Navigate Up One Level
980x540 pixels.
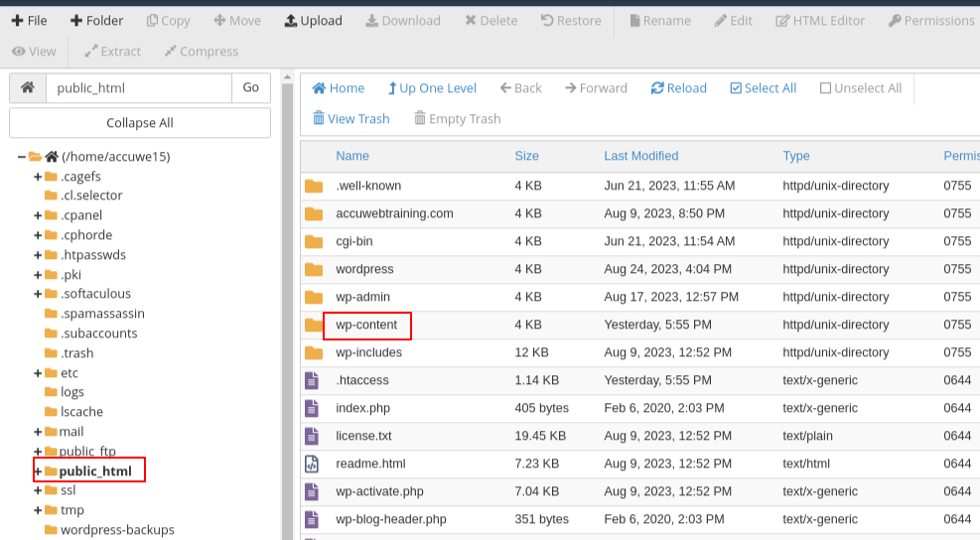(433, 88)
